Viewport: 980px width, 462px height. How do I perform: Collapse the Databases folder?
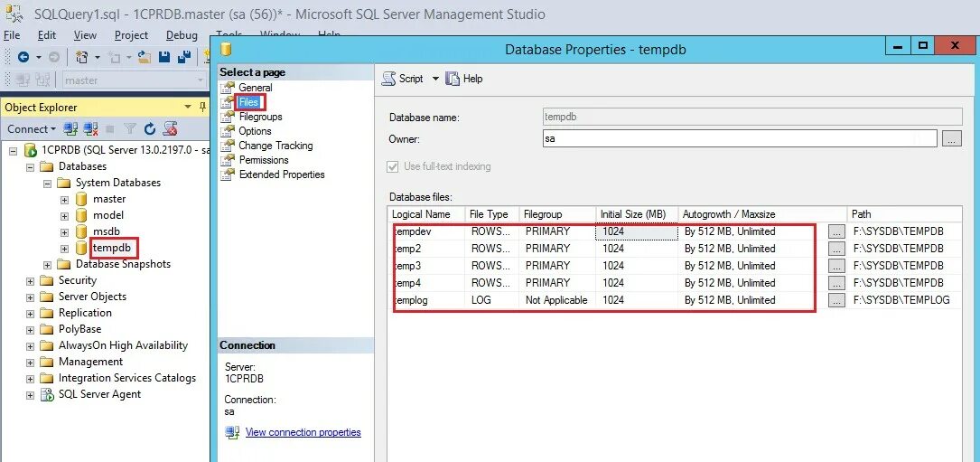(30, 167)
